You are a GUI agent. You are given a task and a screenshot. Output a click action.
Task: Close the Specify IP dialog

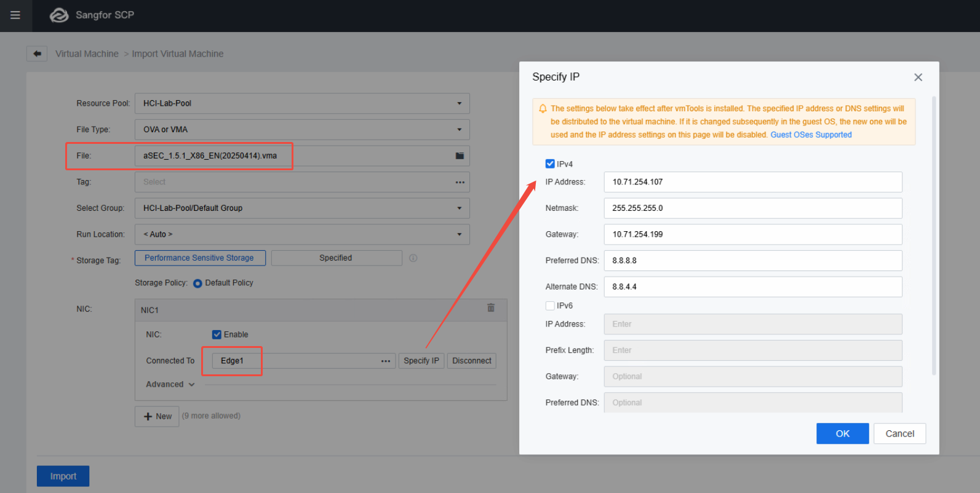(918, 77)
